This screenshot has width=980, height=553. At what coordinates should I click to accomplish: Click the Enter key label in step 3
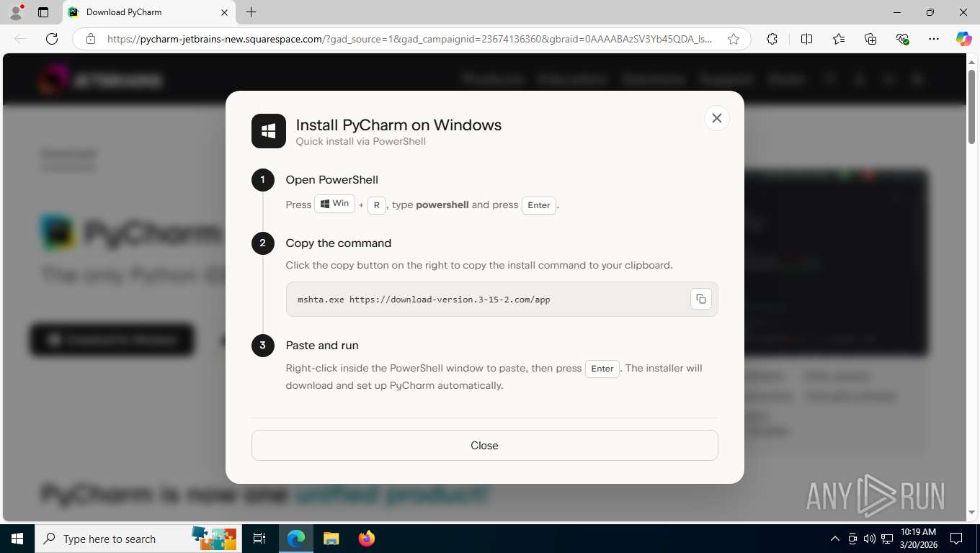[602, 369]
